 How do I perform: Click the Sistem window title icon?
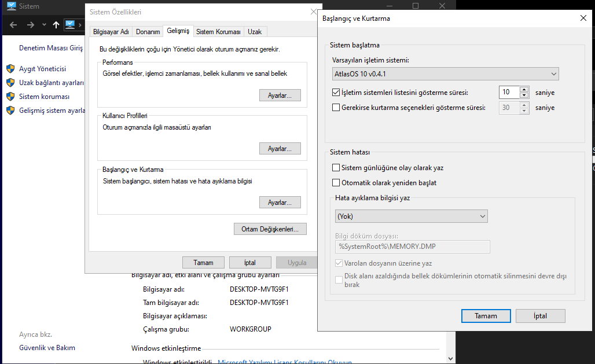click(x=12, y=6)
